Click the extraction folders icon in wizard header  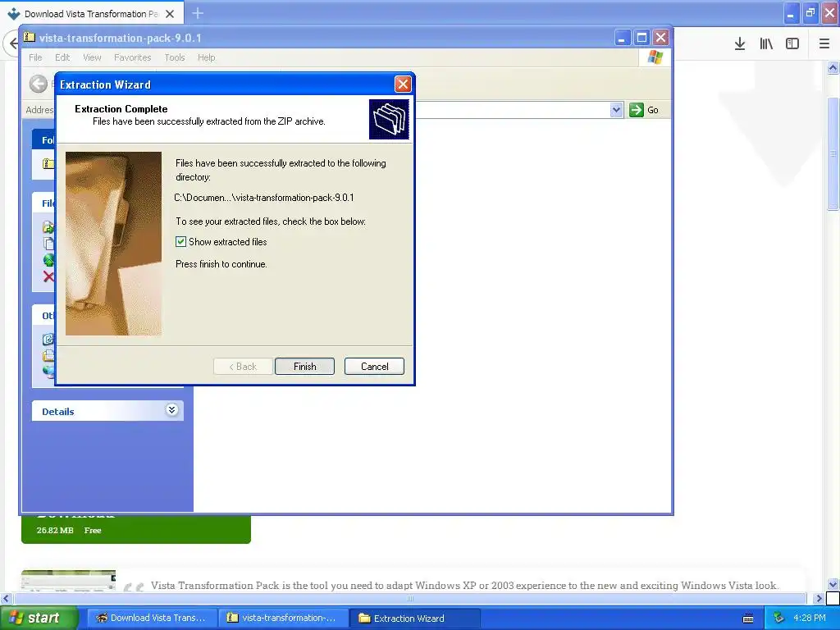coord(389,119)
